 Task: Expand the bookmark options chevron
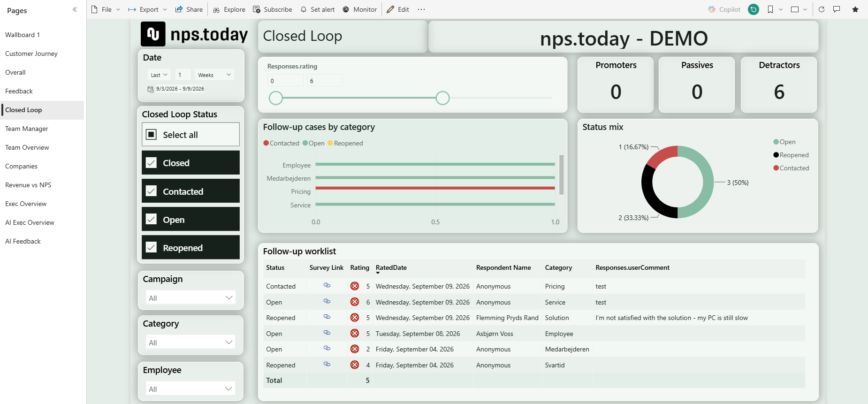pyautogui.click(x=781, y=9)
